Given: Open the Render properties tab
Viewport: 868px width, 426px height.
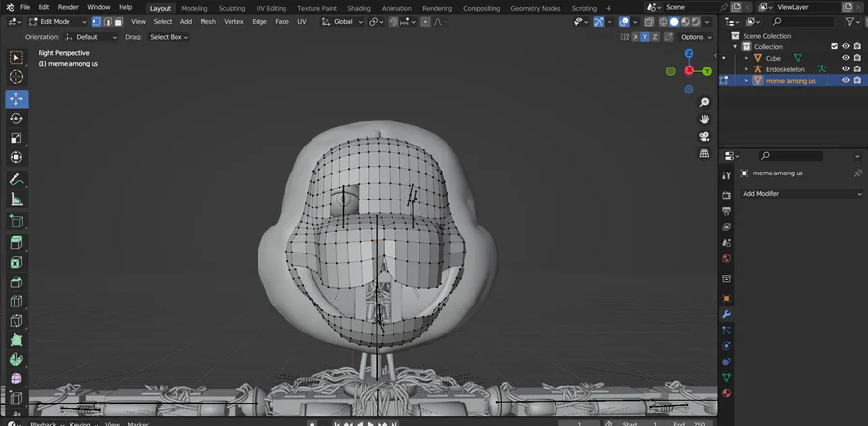Looking at the screenshot, I should pos(727,196).
